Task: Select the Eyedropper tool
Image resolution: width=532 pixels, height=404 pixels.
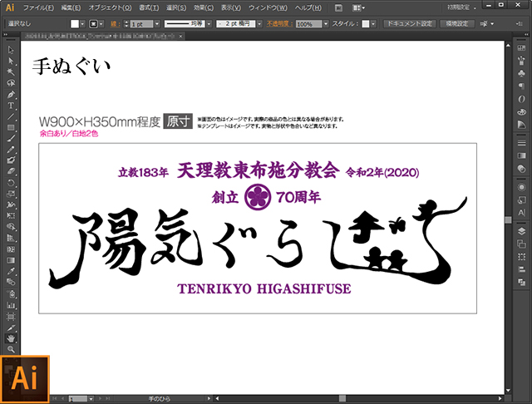Action: 11,271
